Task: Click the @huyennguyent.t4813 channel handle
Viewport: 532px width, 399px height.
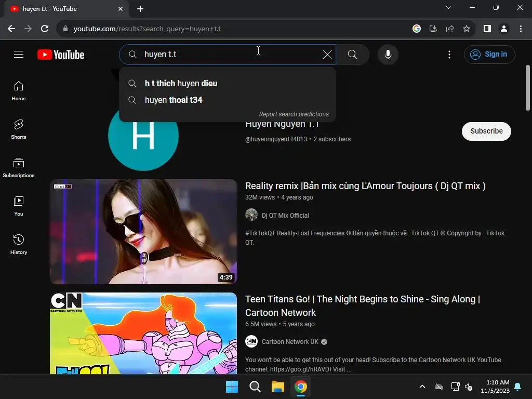Action: click(x=276, y=139)
